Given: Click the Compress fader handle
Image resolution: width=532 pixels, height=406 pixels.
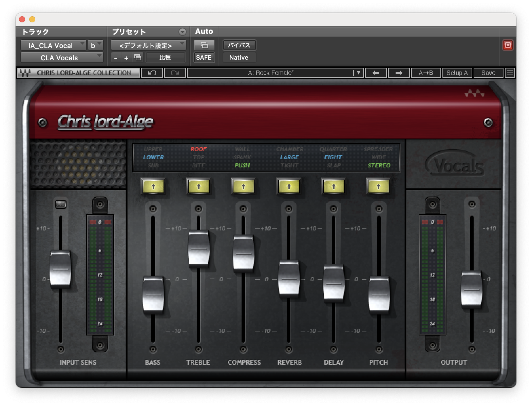Looking at the screenshot, I should [x=243, y=253].
